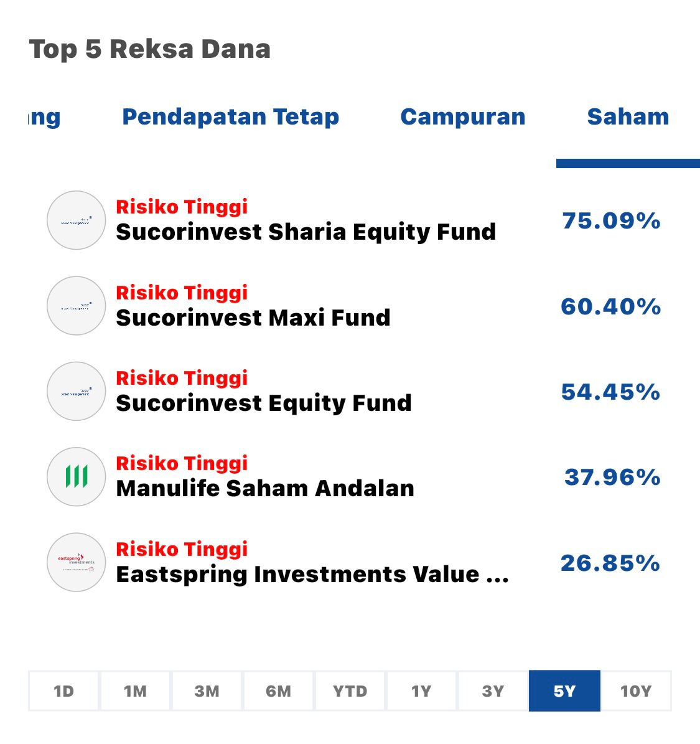
Task: Open Sucorinvest Sharia Equity Fund details
Action: (x=306, y=232)
